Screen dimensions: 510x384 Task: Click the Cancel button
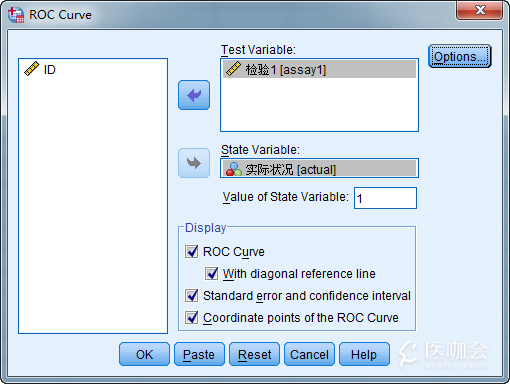(x=309, y=354)
